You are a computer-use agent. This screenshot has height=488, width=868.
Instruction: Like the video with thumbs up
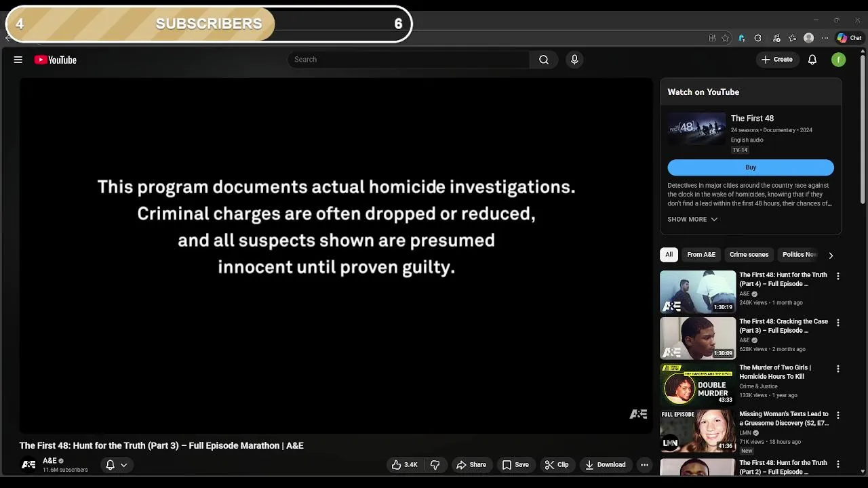pyautogui.click(x=404, y=465)
